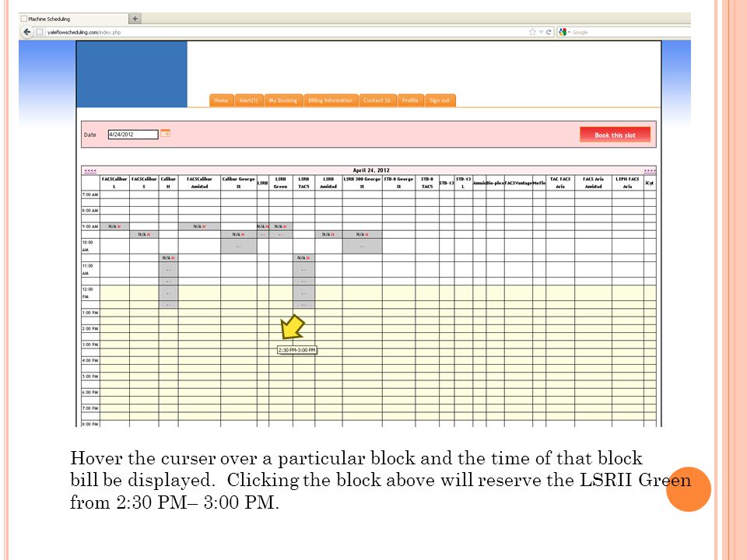Click the LSRII Amistad column header
Screen dimensions: 747x560
[x=328, y=183]
